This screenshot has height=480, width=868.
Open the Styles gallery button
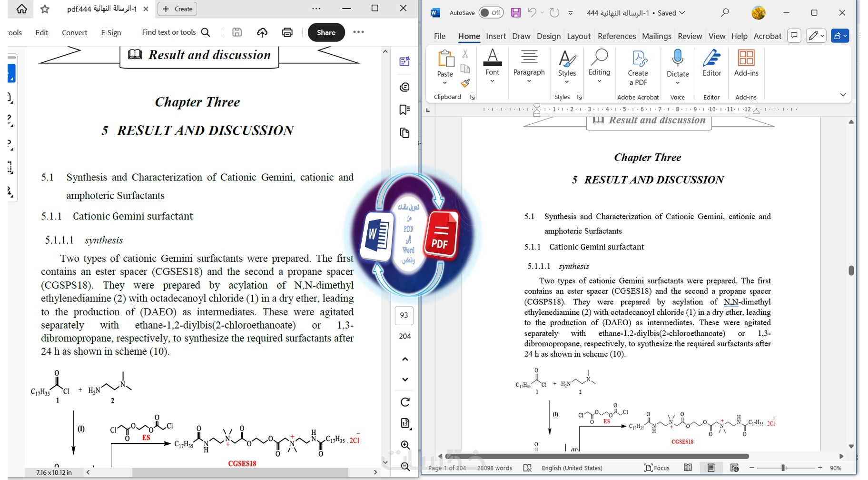coord(567,67)
